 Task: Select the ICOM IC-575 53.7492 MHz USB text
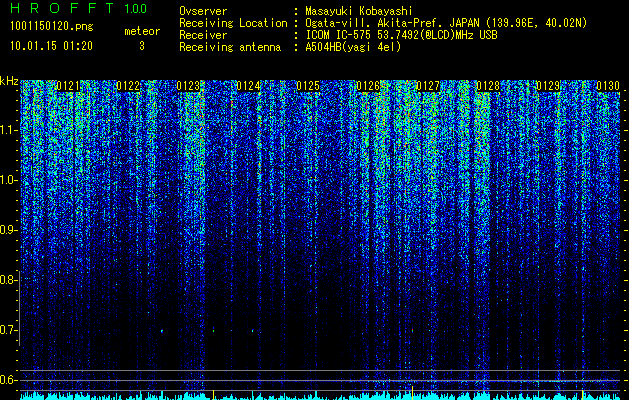click(402, 35)
